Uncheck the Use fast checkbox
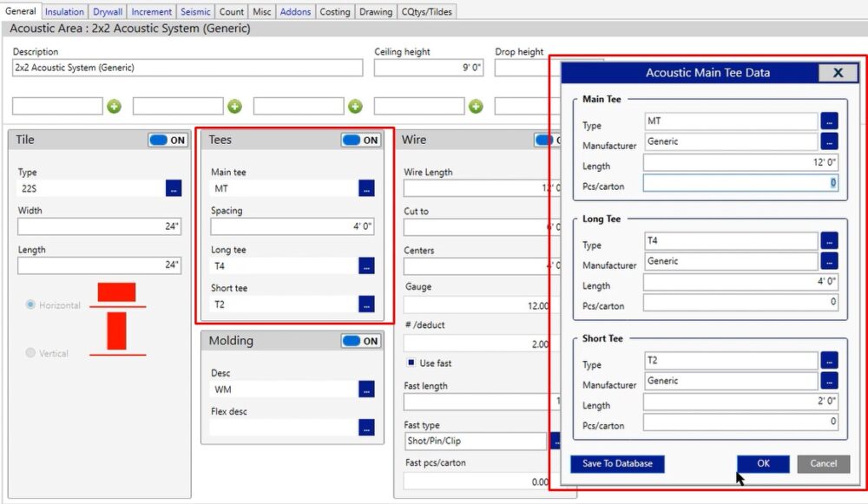 411,363
